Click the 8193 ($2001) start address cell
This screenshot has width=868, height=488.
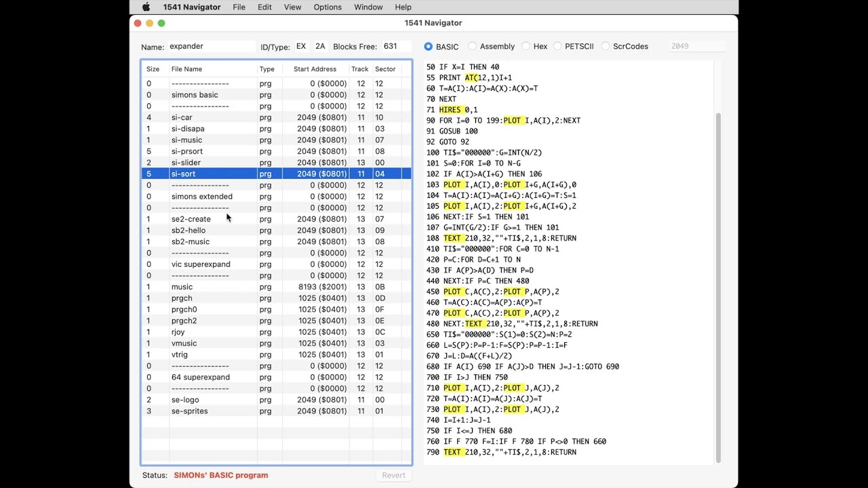coord(322,287)
